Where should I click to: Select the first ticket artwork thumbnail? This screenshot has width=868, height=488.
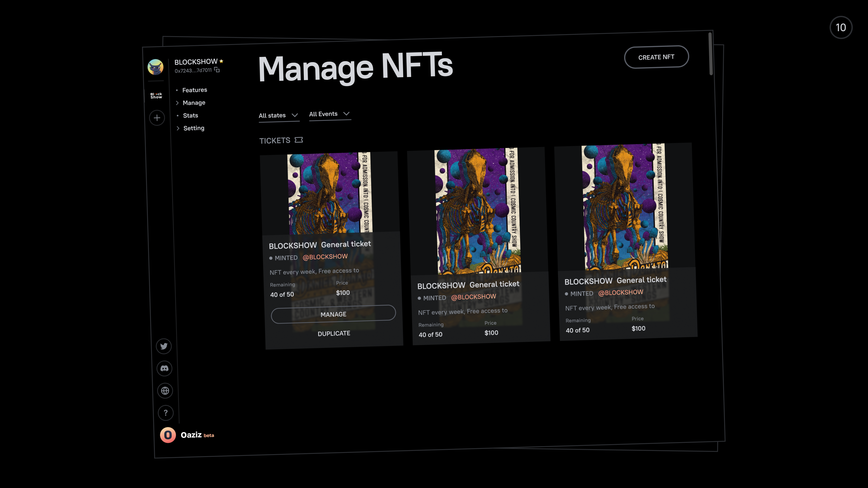330,193
